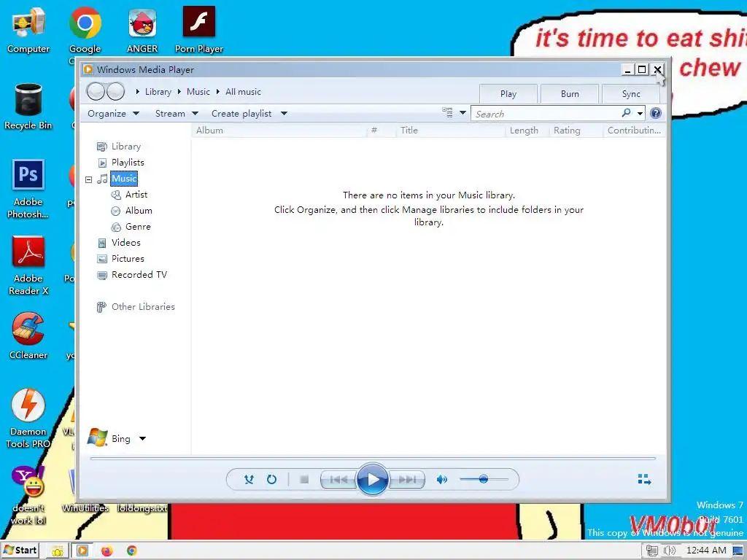Start playback with the Play button
This screenshot has height=560, width=747.
coord(372,480)
